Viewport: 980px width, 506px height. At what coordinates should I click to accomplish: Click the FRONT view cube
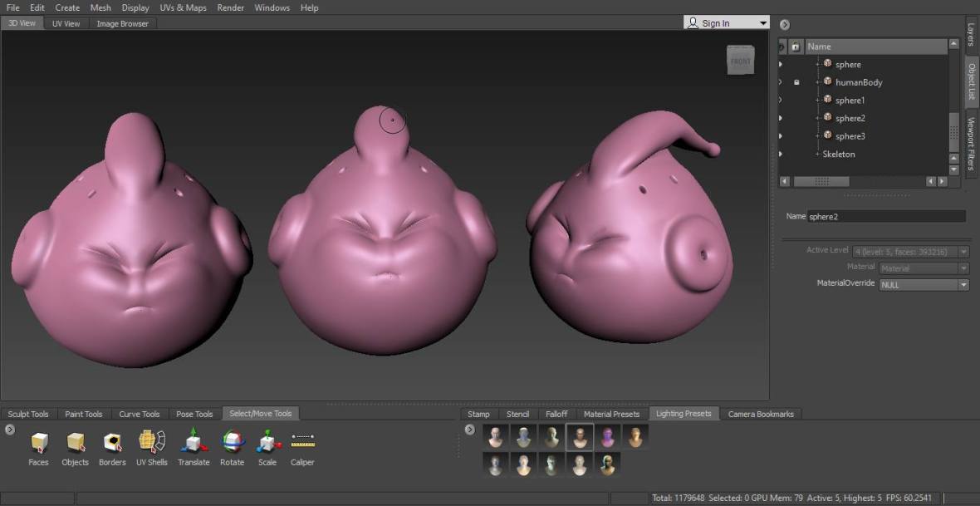[x=740, y=61]
